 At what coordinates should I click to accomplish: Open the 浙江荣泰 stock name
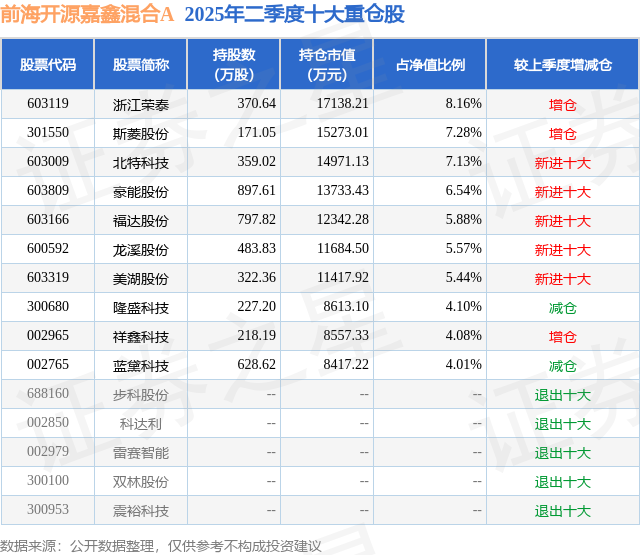(141, 105)
